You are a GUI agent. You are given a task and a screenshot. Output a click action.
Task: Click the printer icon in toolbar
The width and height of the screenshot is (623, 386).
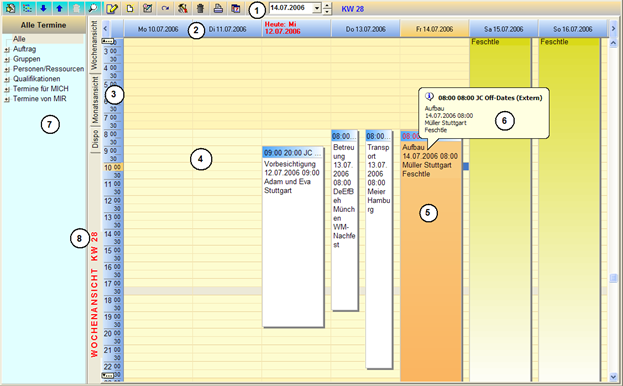pos(218,8)
